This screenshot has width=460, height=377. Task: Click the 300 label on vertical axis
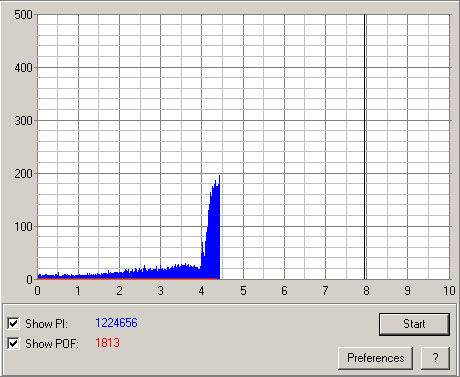coord(23,121)
